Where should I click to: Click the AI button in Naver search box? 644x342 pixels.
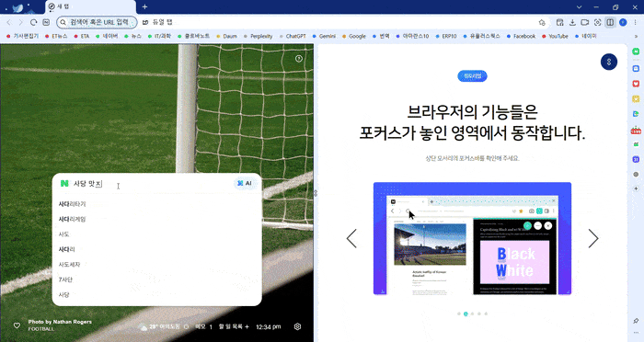click(245, 183)
